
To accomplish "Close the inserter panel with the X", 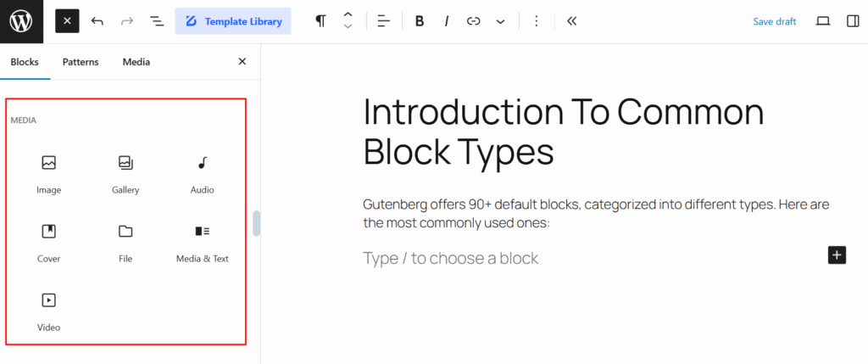I will click(x=242, y=61).
